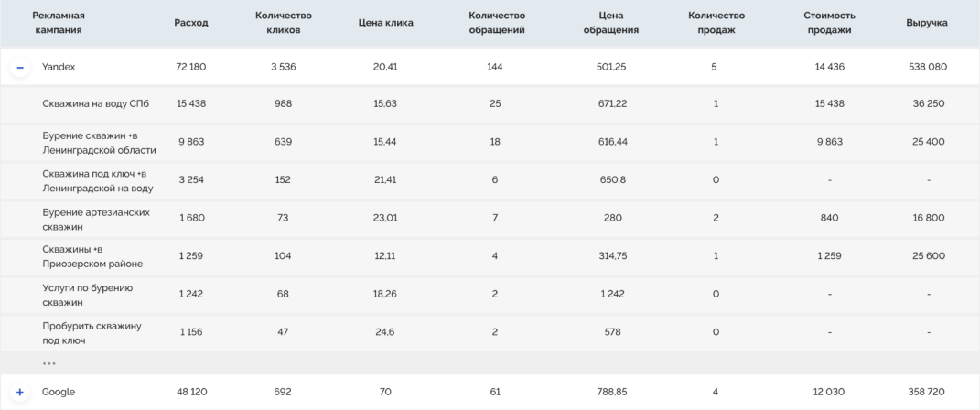Sort by Расход column header

pos(191,23)
